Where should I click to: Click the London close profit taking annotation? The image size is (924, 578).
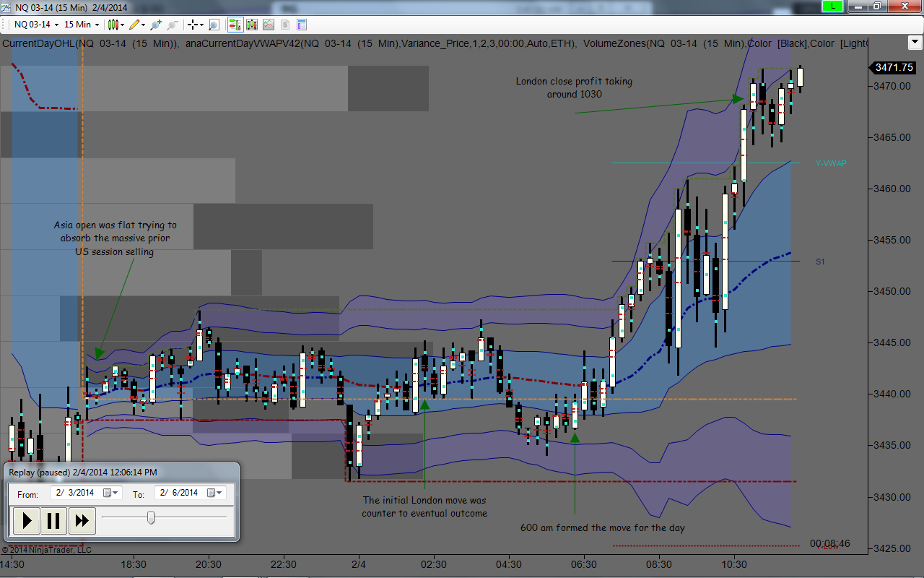[574, 87]
